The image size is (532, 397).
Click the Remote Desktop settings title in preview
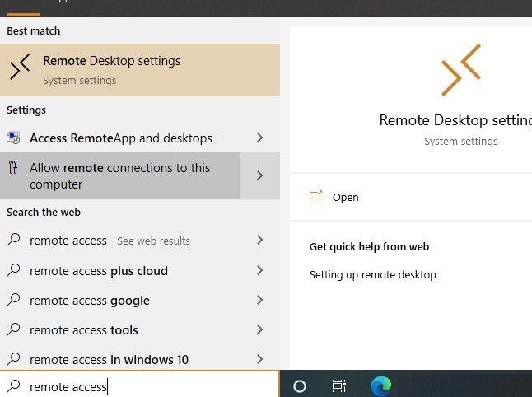(455, 120)
